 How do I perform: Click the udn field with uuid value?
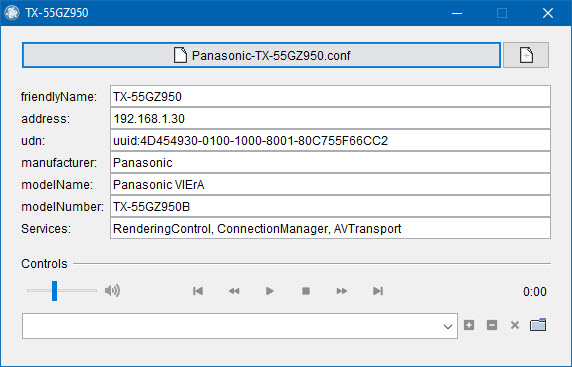tap(330, 140)
